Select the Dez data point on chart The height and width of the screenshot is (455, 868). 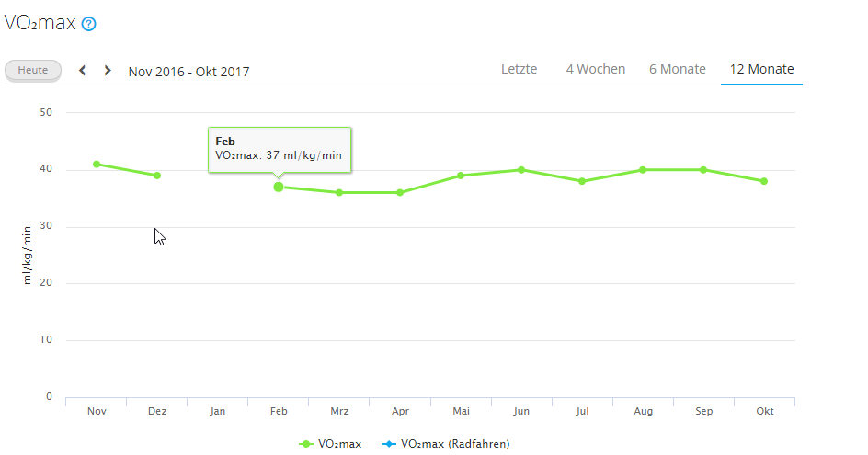point(157,176)
